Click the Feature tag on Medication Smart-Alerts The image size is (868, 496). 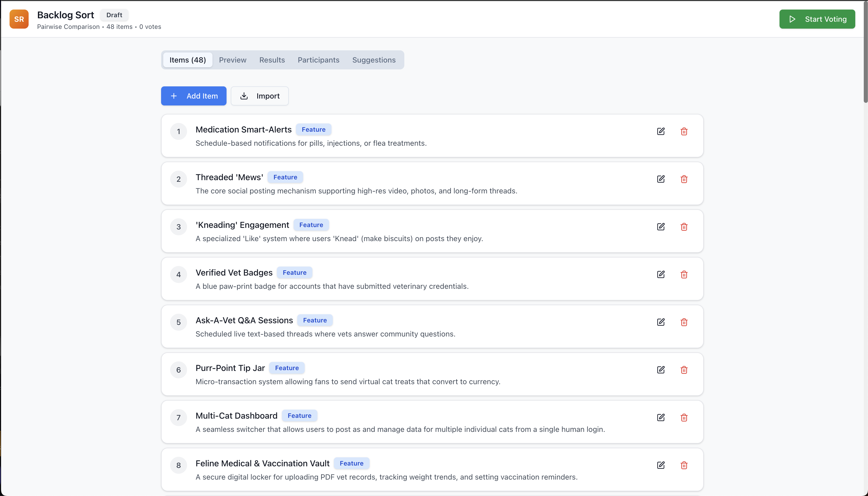coord(313,130)
